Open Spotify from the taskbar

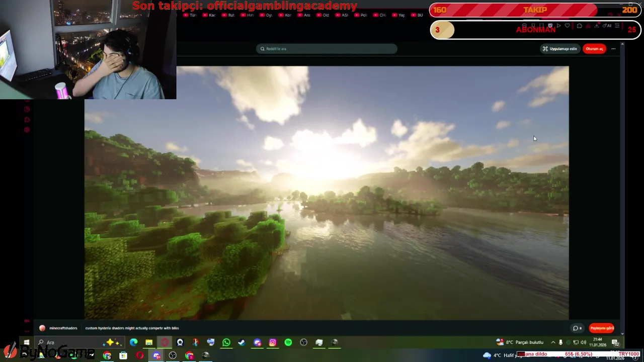tap(288, 342)
